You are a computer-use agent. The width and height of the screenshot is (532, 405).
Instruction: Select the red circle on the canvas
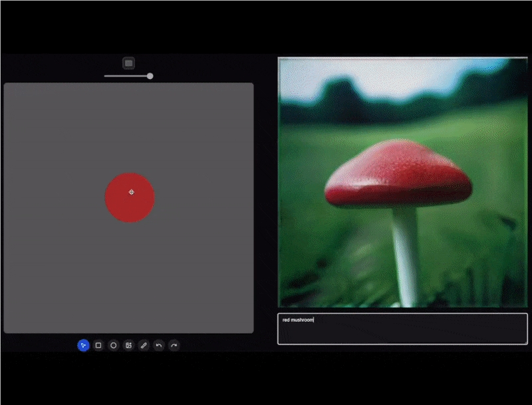pos(120,207)
